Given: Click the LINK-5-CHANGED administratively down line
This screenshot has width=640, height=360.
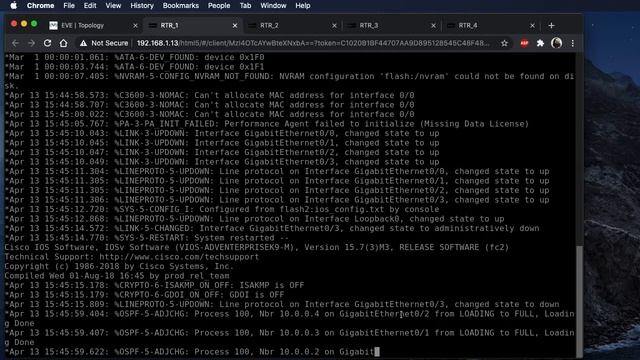Looking at the screenshot, I should pos(272,228).
